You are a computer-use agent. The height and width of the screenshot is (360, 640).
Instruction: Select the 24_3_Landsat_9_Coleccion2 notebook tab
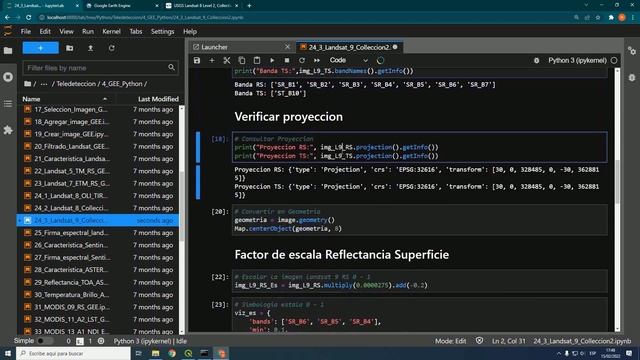click(348, 47)
